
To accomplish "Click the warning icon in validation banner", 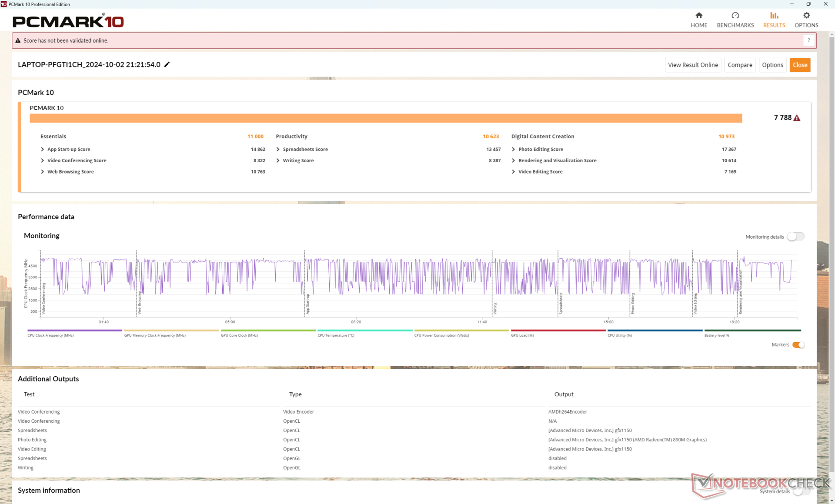I will [18, 40].
